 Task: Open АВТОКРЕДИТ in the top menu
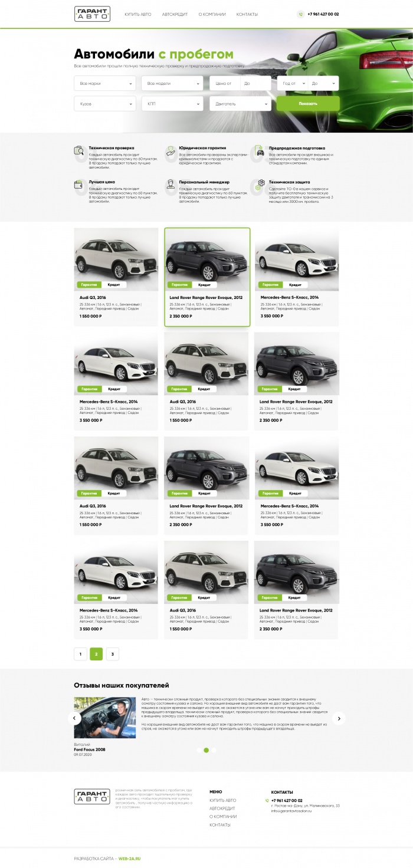175,14
